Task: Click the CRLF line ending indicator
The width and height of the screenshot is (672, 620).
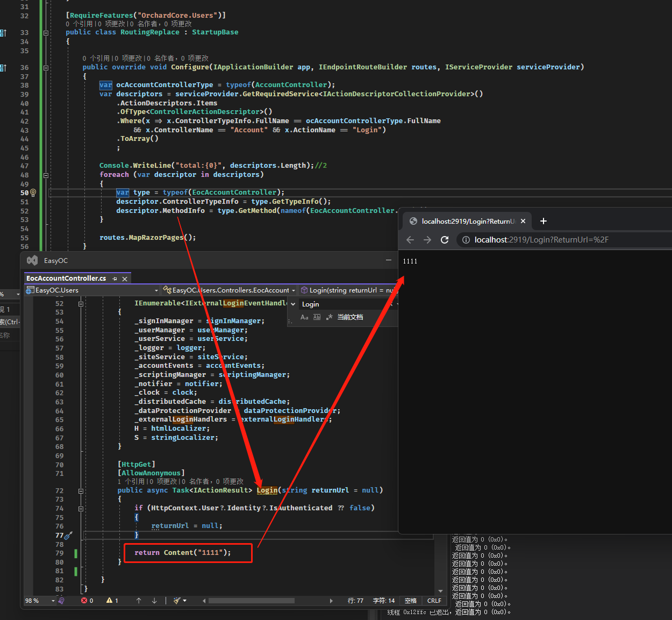Action: click(434, 601)
